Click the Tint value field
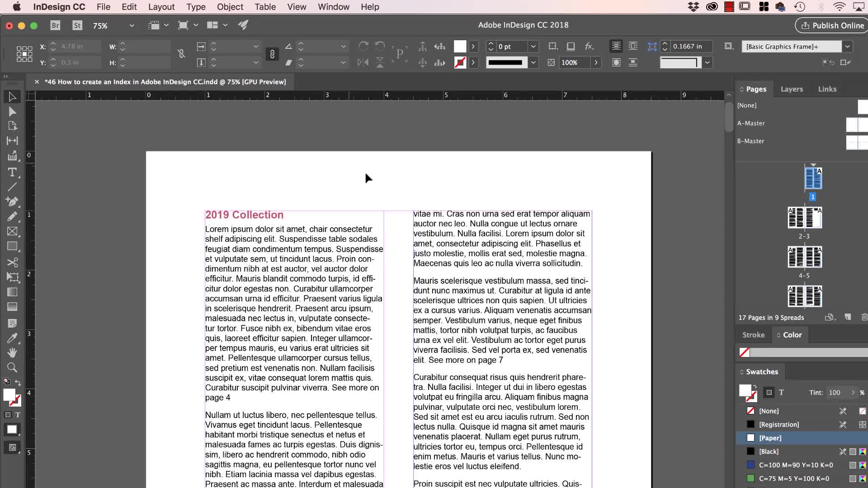This screenshot has height=488, width=868. tap(837, 393)
